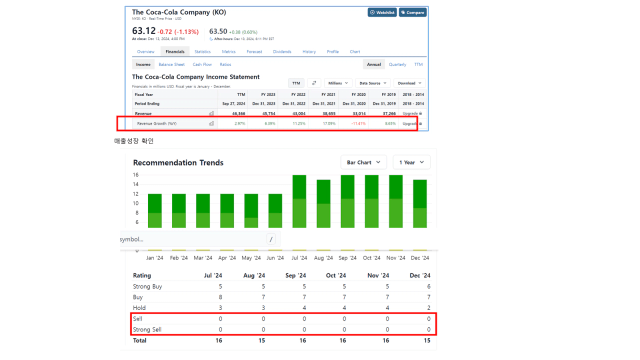Image resolution: width=640 pixels, height=360 pixels.
Task: Click the Hold row label
Action: click(139, 308)
